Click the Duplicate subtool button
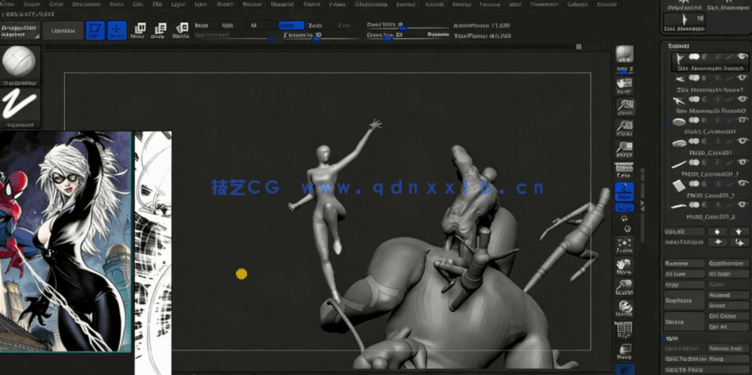The image size is (752, 375). pyautogui.click(x=684, y=300)
